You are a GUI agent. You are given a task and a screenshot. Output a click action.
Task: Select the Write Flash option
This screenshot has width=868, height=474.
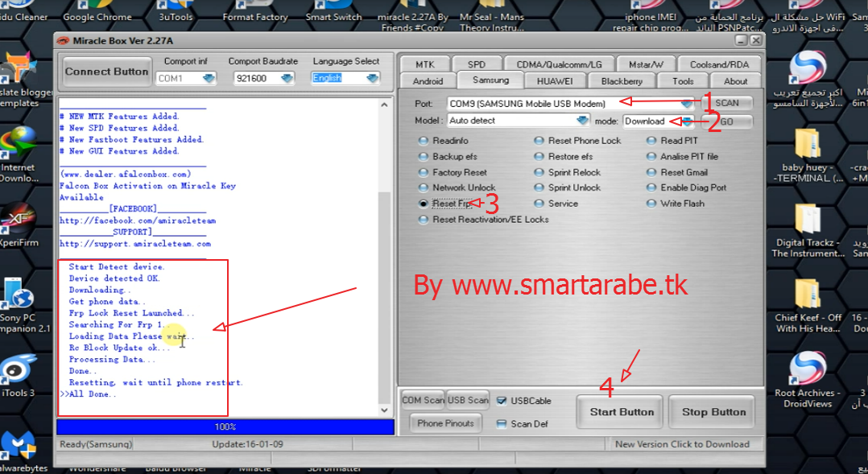pyautogui.click(x=651, y=204)
